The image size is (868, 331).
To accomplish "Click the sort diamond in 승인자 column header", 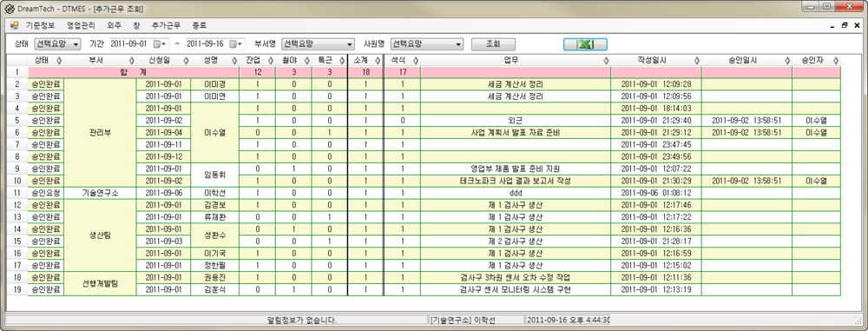I will [x=835, y=61].
